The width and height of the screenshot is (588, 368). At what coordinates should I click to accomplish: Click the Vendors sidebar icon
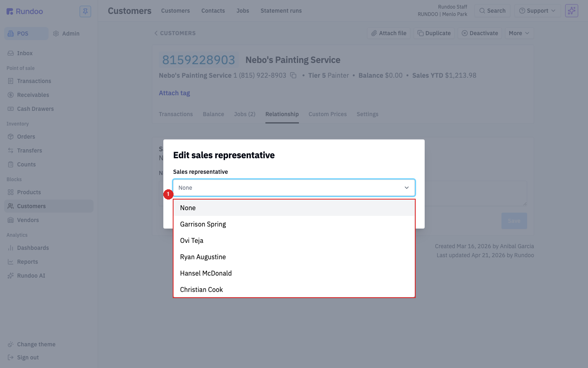(x=11, y=220)
